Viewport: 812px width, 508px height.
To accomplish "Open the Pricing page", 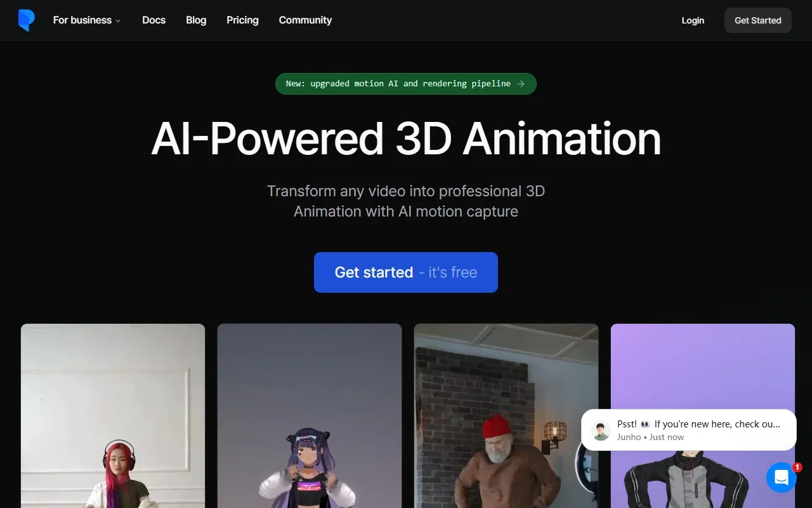I will pos(242,20).
